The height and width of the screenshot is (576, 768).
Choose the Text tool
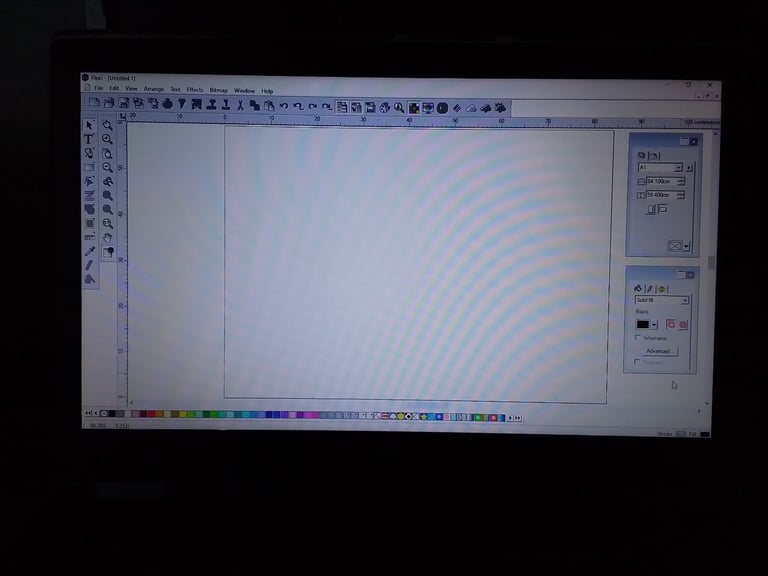coord(89,139)
